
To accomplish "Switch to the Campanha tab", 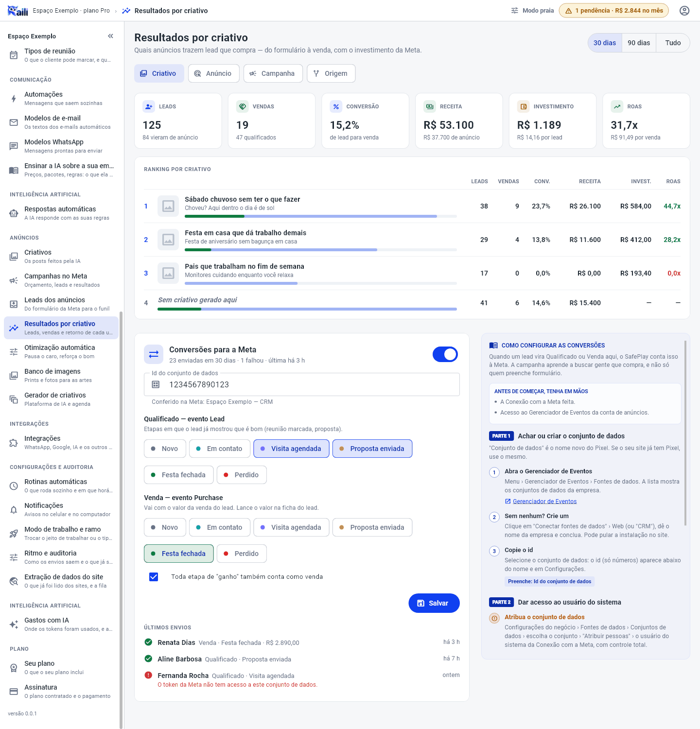I will tap(273, 73).
